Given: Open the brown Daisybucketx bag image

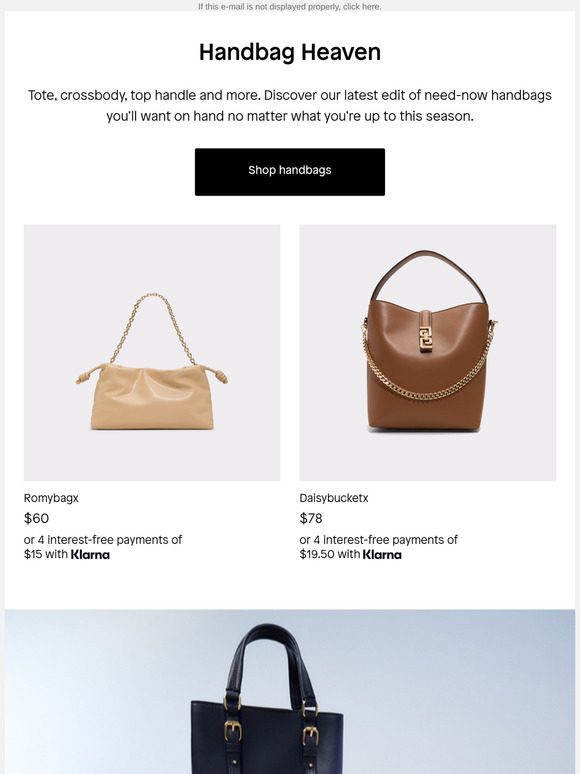Looking at the screenshot, I should pyautogui.click(x=427, y=352).
